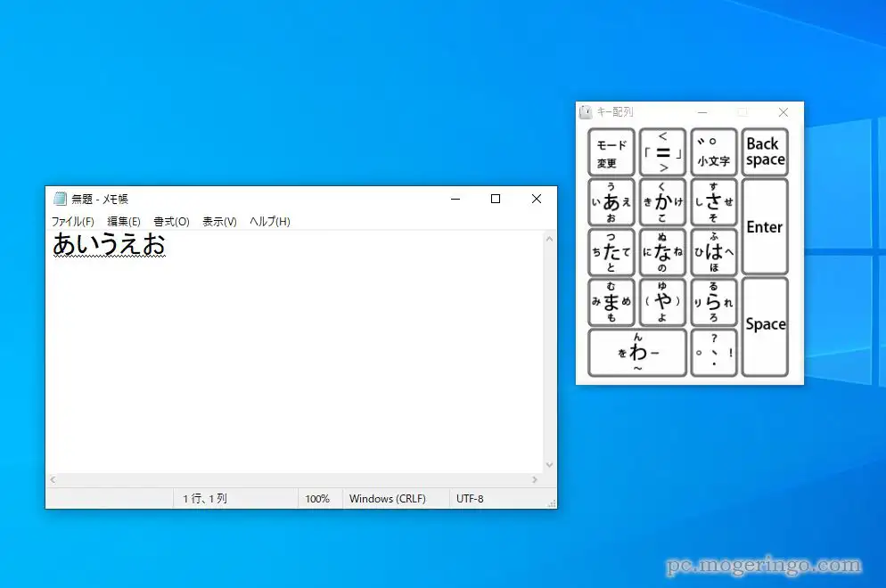Viewport: 886px width, 588px height.
Task: Hit the Backspace key on keypad
Action: (x=765, y=152)
